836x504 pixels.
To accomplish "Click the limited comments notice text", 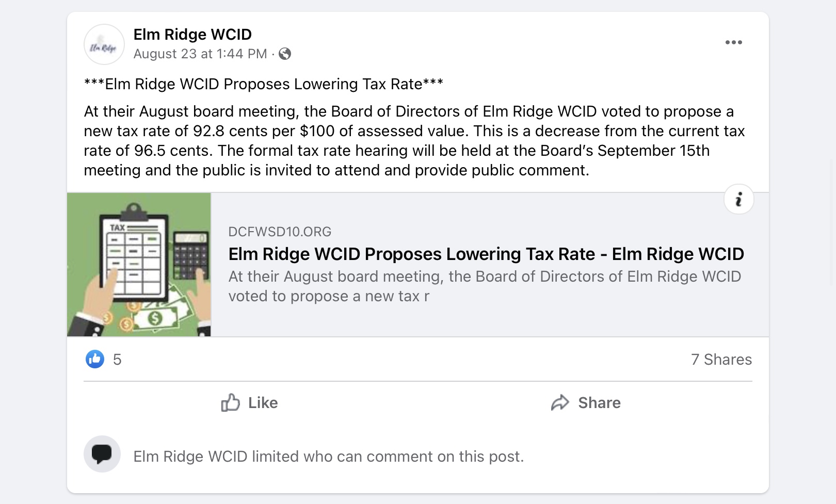I will point(328,457).
